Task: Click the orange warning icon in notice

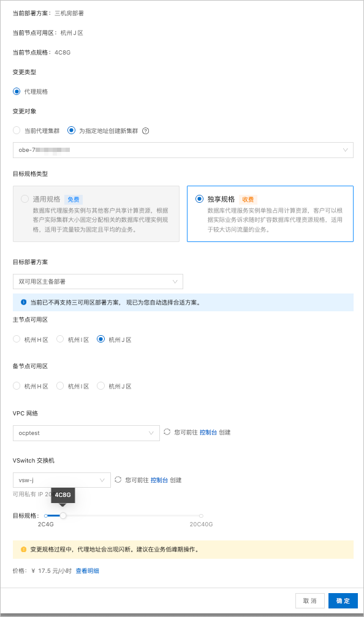Action: point(24,550)
